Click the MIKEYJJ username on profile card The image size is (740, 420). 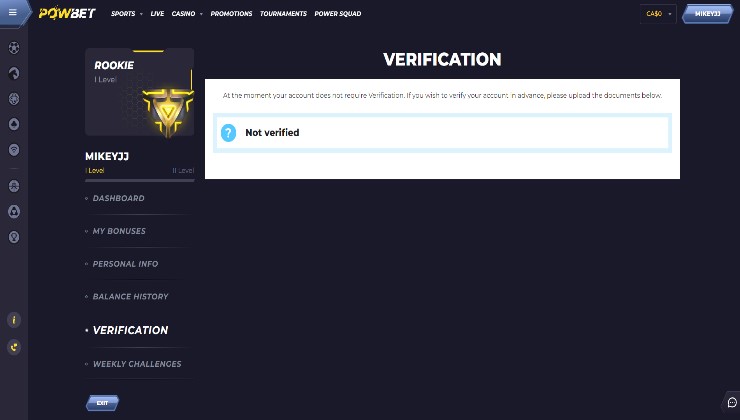tap(107, 156)
